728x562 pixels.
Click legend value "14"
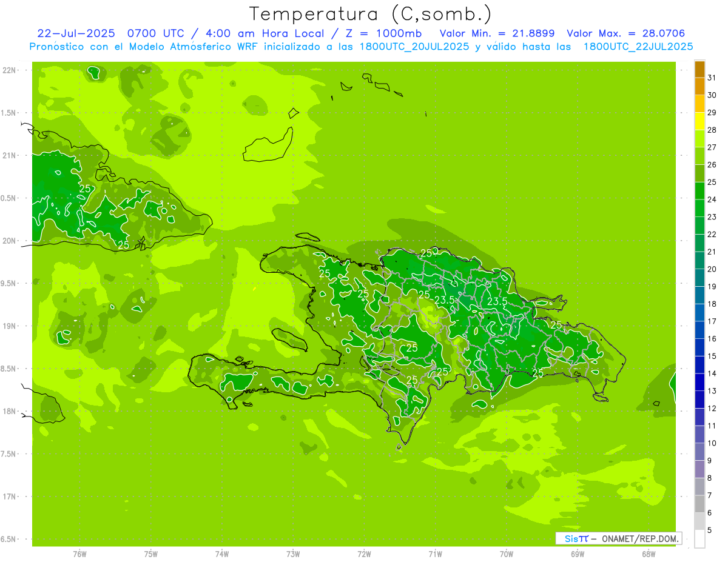(712, 373)
